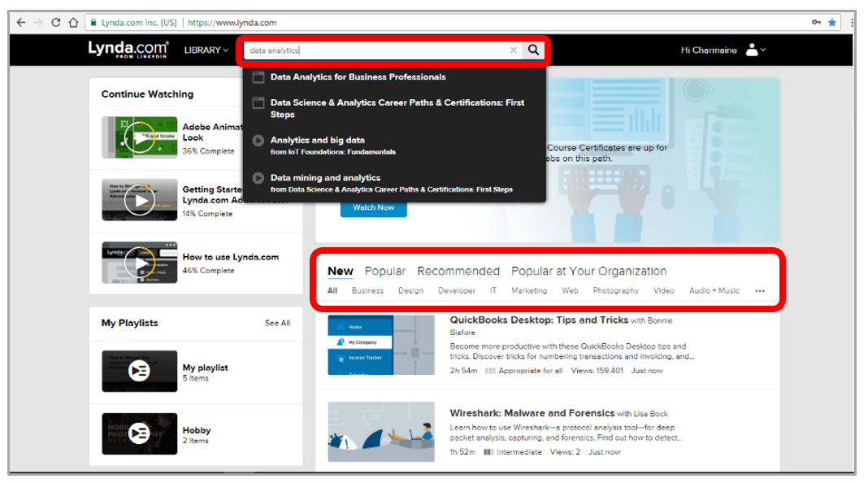Filter by Design category
Screen dimensions: 868x483
410,290
